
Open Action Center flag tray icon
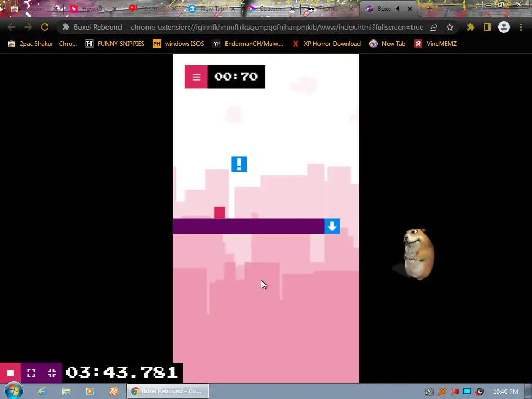click(455, 392)
